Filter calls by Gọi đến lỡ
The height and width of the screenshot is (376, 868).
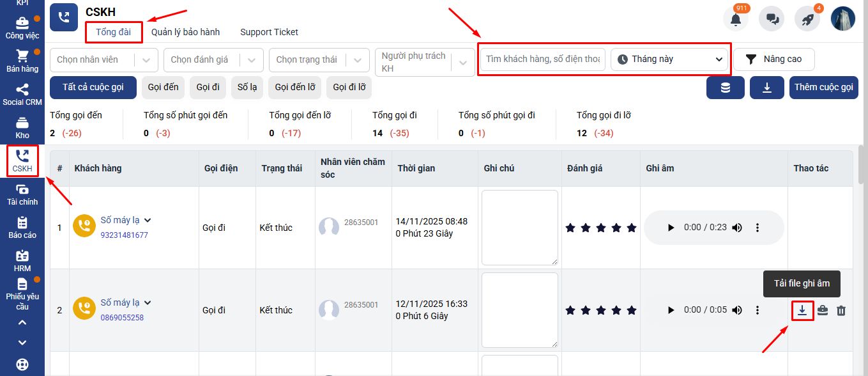point(294,88)
